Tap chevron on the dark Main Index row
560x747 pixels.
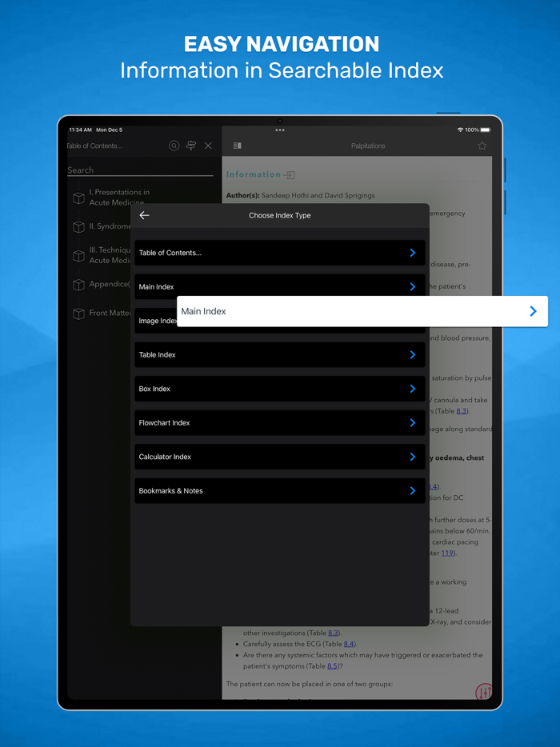pyautogui.click(x=413, y=287)
